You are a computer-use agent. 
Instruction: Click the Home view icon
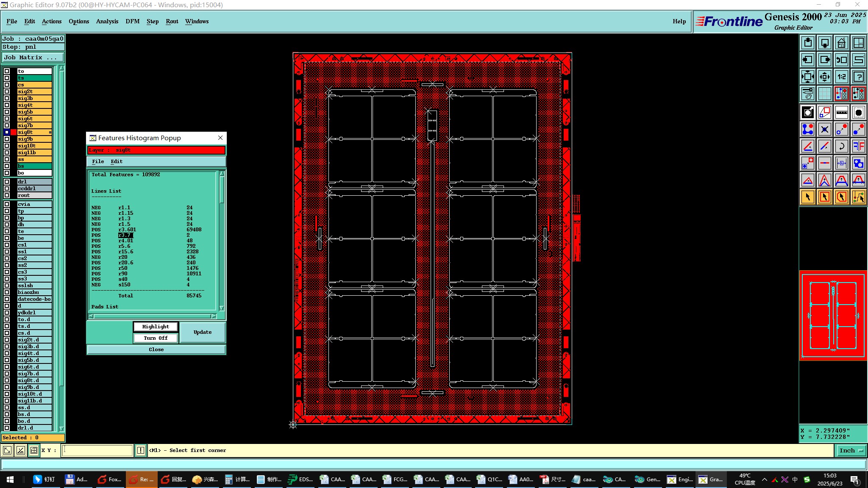[x=841, y=43]
